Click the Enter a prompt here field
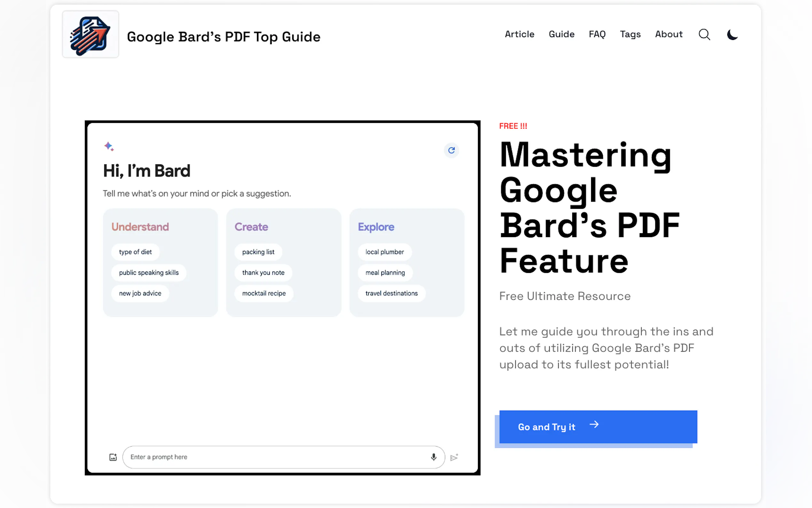 point(284,457)
